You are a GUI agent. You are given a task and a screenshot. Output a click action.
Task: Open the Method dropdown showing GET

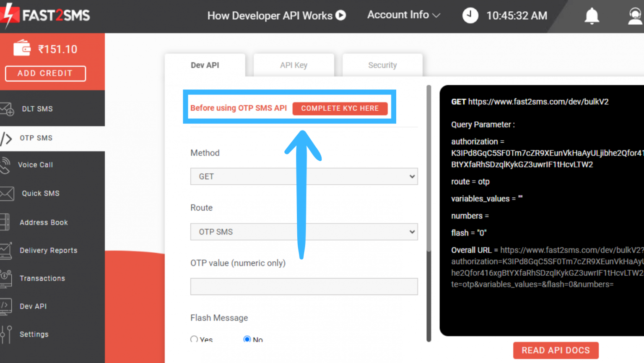coord(304,176)
